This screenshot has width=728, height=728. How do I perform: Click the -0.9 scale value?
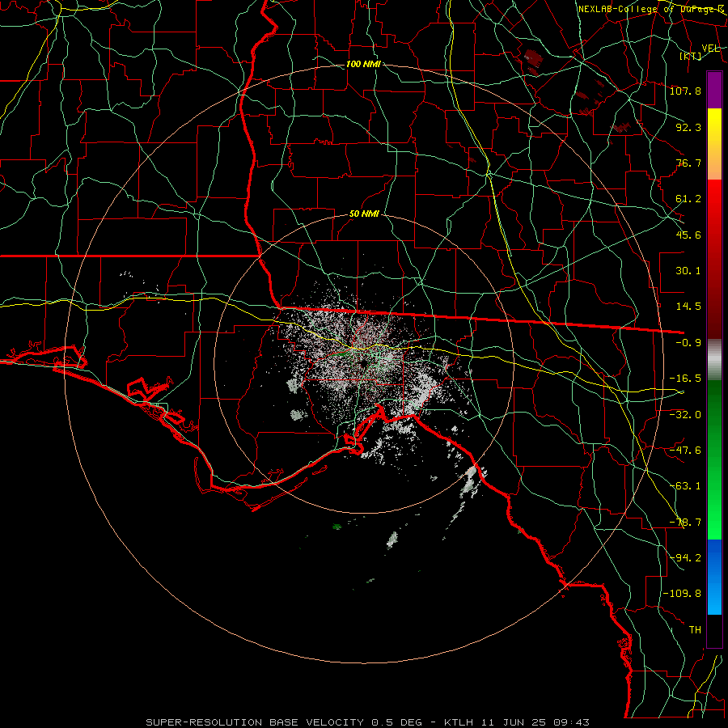pos(688,343)
